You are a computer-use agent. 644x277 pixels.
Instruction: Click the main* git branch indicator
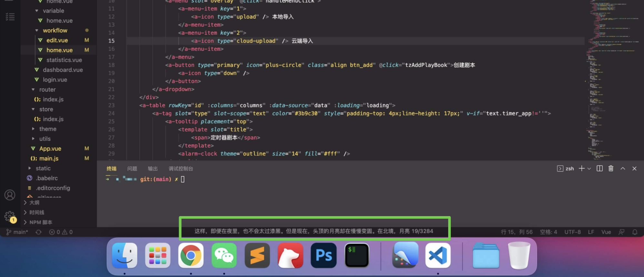(17, 232)
